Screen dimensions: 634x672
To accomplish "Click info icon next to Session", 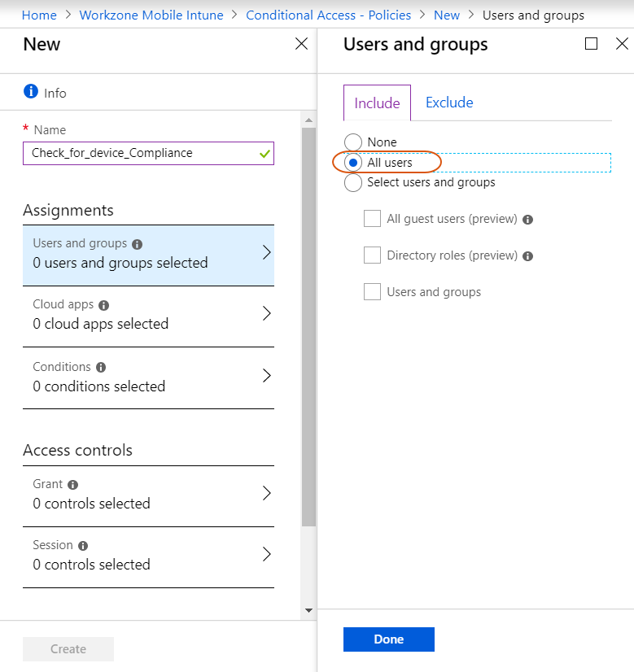I will point(83,546).
